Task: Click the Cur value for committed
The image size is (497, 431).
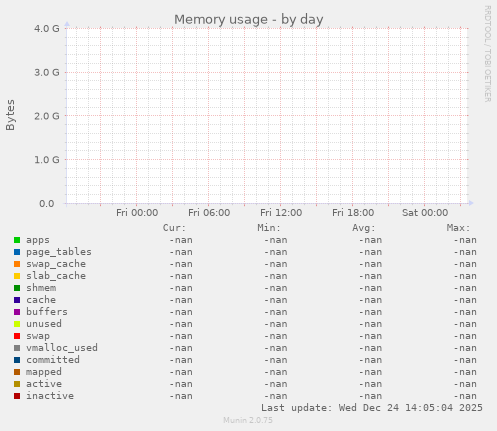Action: [181, 360]
